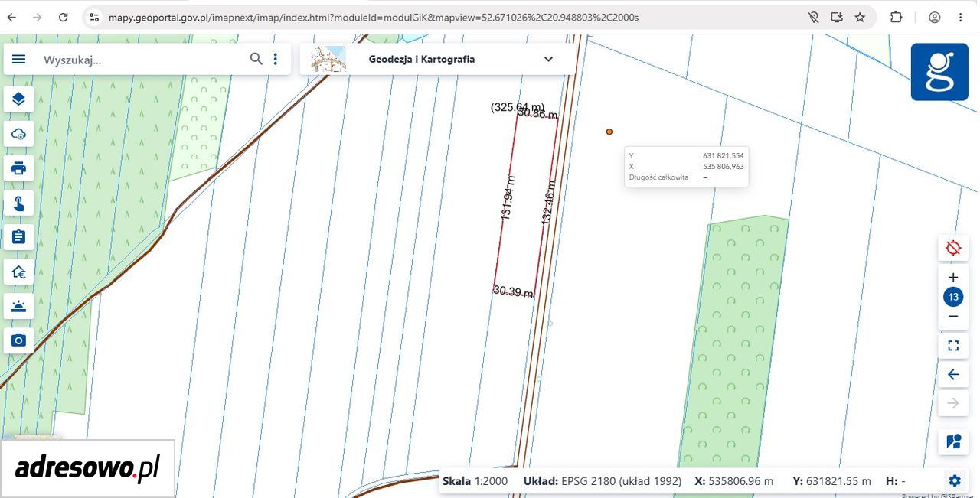
Task: Click the install app icon in address bar
Action: (x=837, y=17)
